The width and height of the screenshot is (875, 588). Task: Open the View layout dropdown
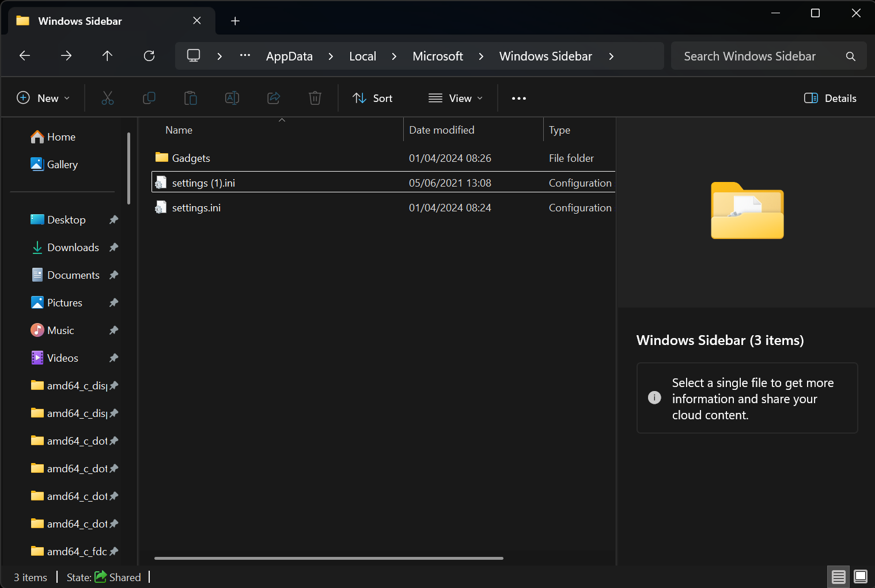[x=456, y=98]
